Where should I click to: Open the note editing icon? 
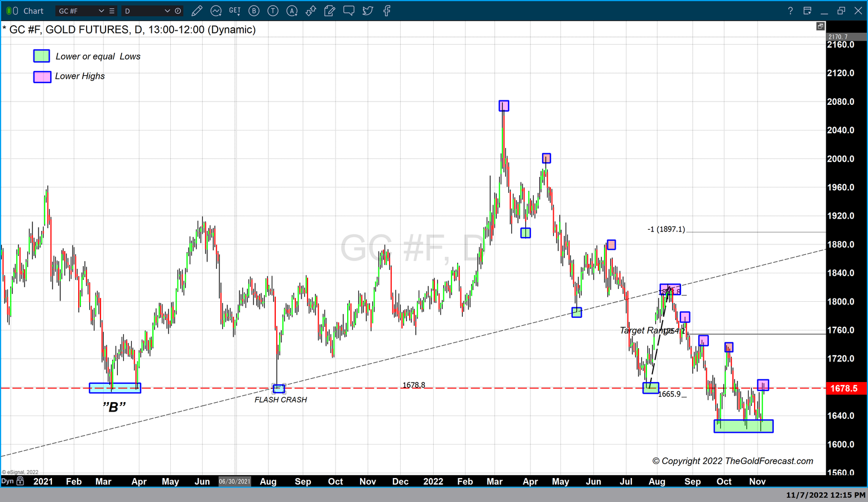click(x=330, y=11)
